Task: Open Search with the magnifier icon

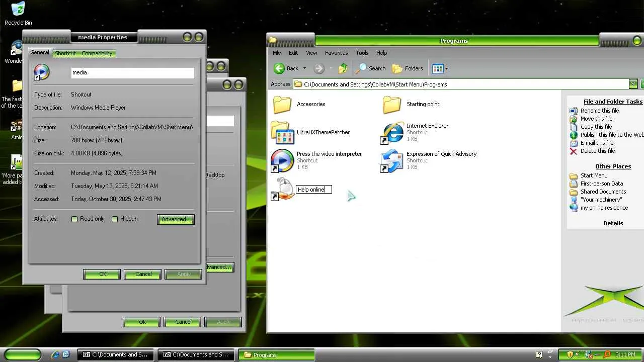Action: [x=361, y=68]
